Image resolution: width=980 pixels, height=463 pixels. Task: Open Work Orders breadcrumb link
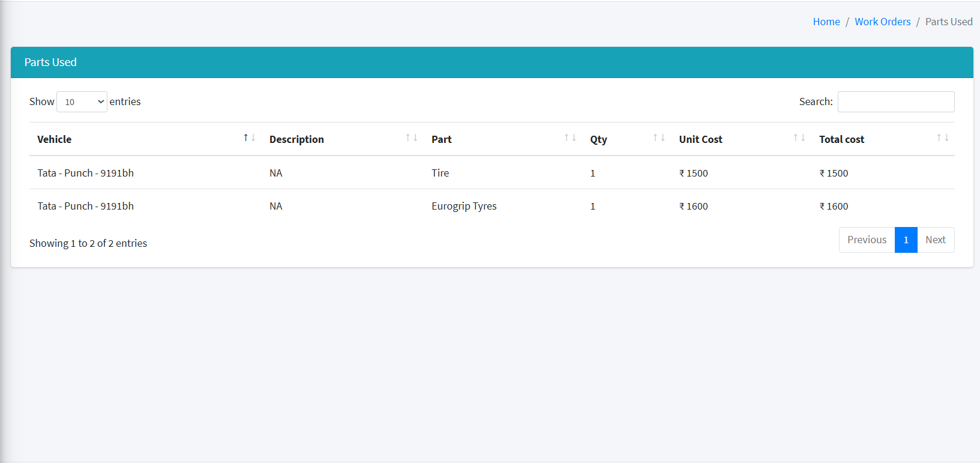(882, 22)
